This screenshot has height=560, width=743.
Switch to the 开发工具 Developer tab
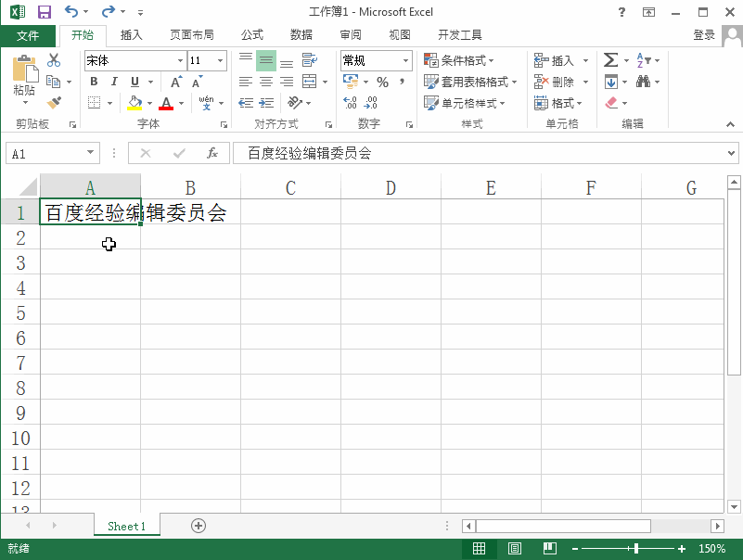pos(460,35)
